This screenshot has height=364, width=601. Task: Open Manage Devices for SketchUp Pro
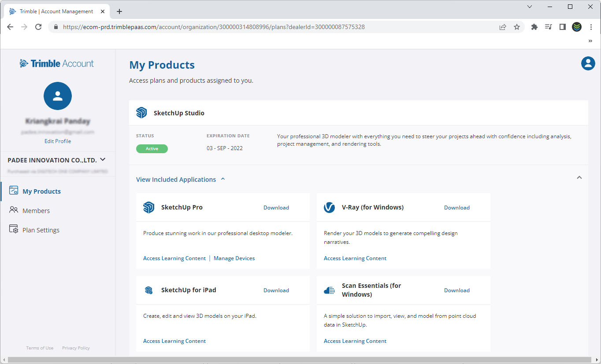[x=234, y=258]
